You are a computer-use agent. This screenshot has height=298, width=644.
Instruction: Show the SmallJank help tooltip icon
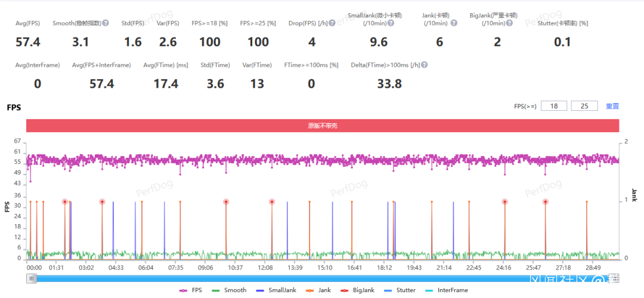(391, 23)
